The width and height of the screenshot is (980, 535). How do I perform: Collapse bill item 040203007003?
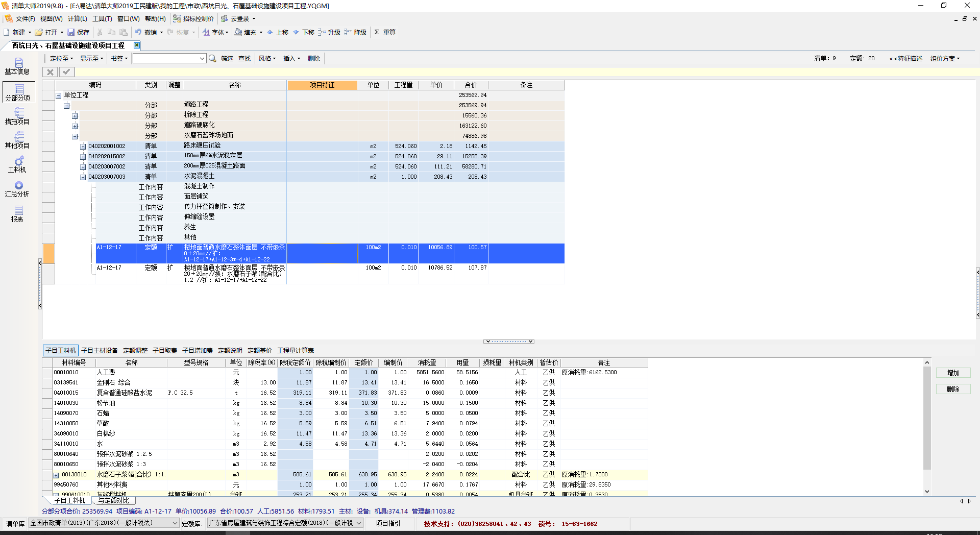pos(83,177)
